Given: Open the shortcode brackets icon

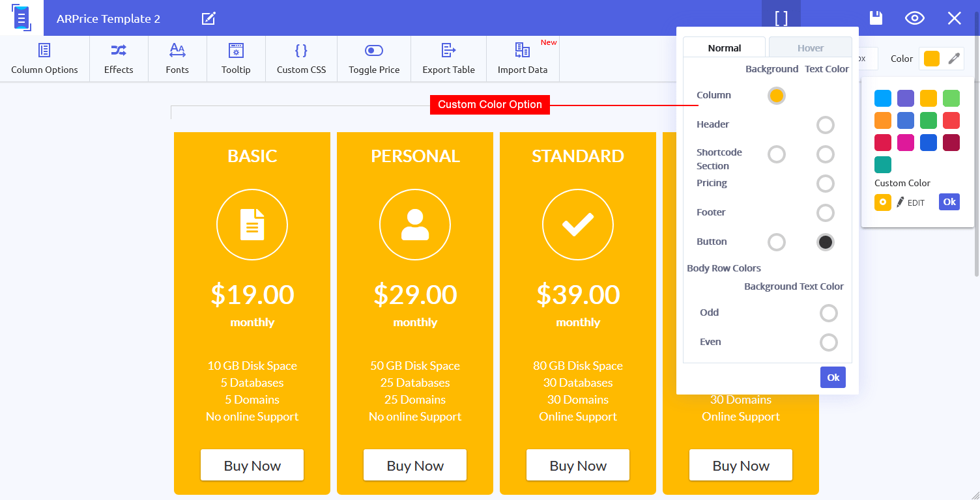Looking at the screenshot, I should coord(781,18).
